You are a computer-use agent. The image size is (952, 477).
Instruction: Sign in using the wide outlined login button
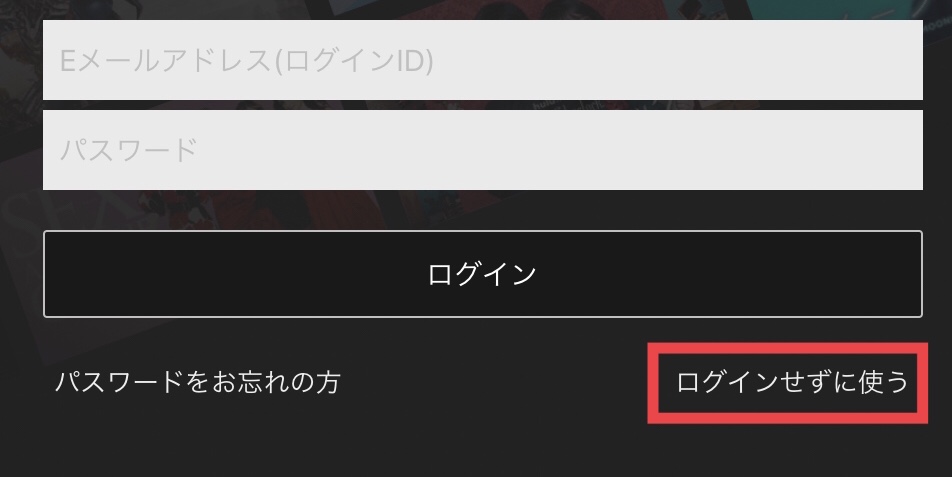(483, 274)
